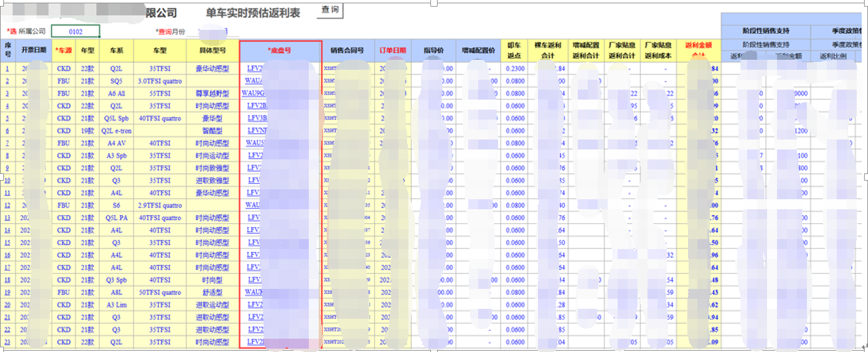Select the 序号 column header

coord(8,50)
